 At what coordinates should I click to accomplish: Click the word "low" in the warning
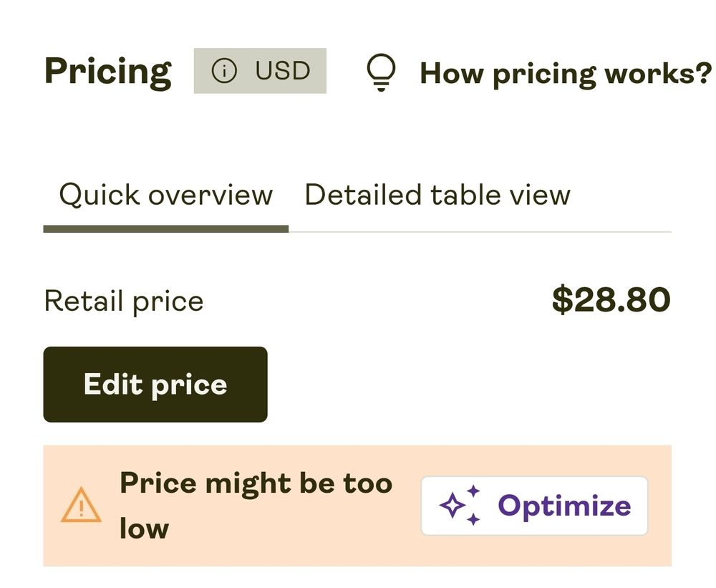point(144,529)
